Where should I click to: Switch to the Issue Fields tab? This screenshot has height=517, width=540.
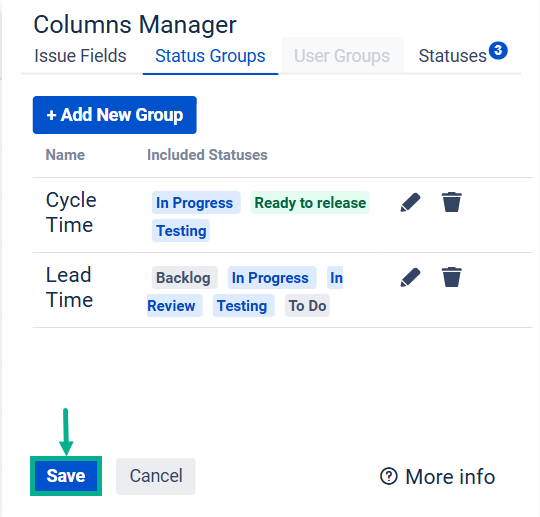pyautogui.click(x=80, y=56)
